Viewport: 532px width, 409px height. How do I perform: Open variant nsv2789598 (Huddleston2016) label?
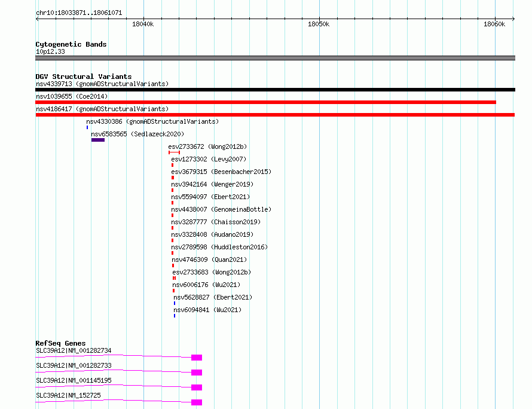(219, 247)
